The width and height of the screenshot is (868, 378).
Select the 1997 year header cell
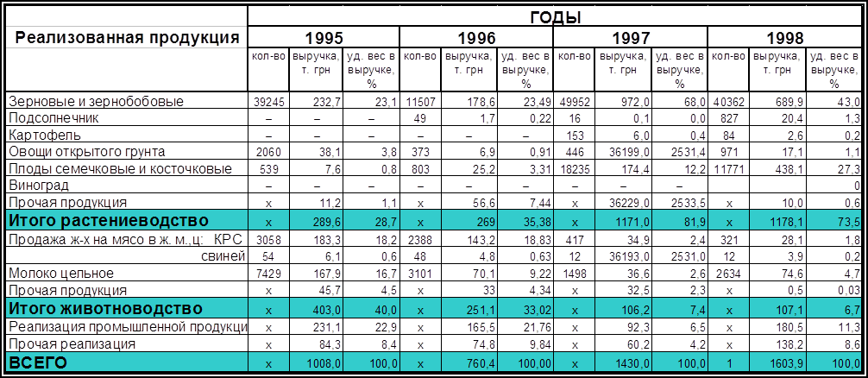point(631,37)
